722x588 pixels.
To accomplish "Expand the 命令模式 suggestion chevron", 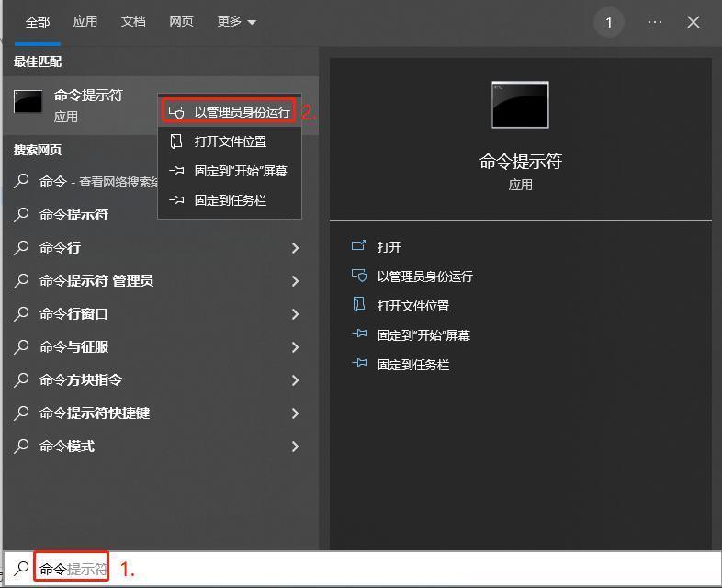I will point(295,447).
